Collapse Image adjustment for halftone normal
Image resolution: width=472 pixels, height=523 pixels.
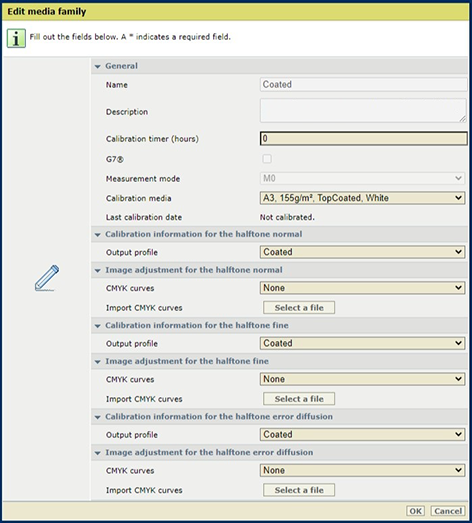[97, 270]
